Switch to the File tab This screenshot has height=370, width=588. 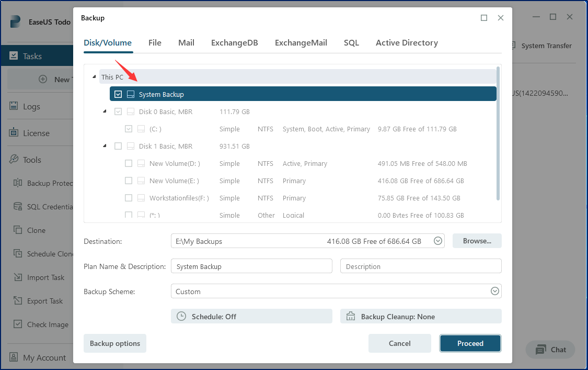pyautogui.click(x=155, y=43)
